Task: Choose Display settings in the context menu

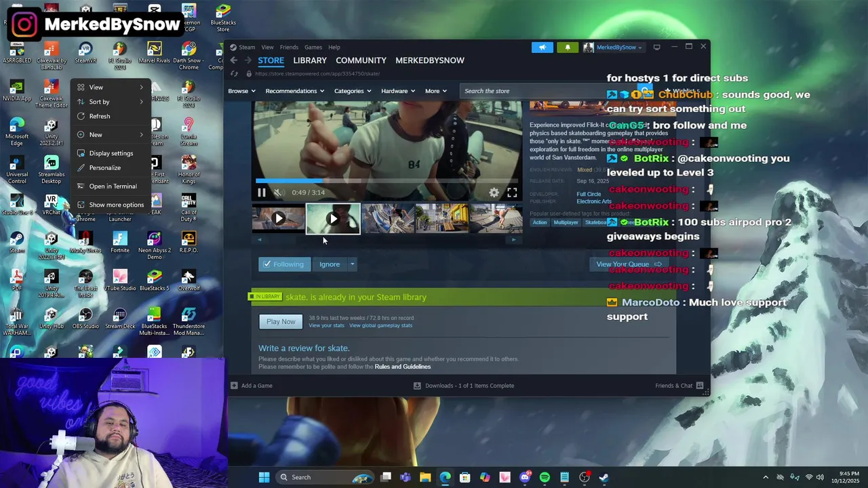Action: click(x=111, y=153)
